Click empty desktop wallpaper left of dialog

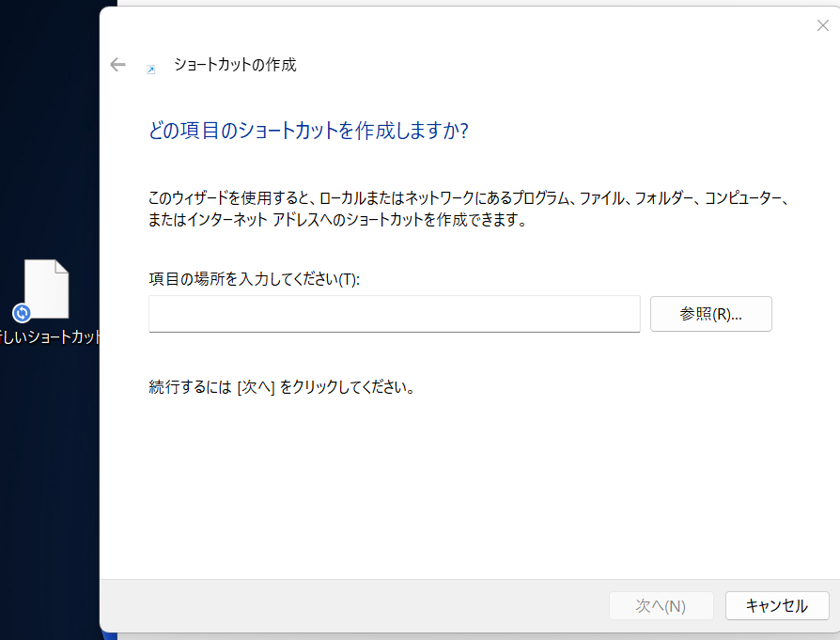(x=47, y=470)
